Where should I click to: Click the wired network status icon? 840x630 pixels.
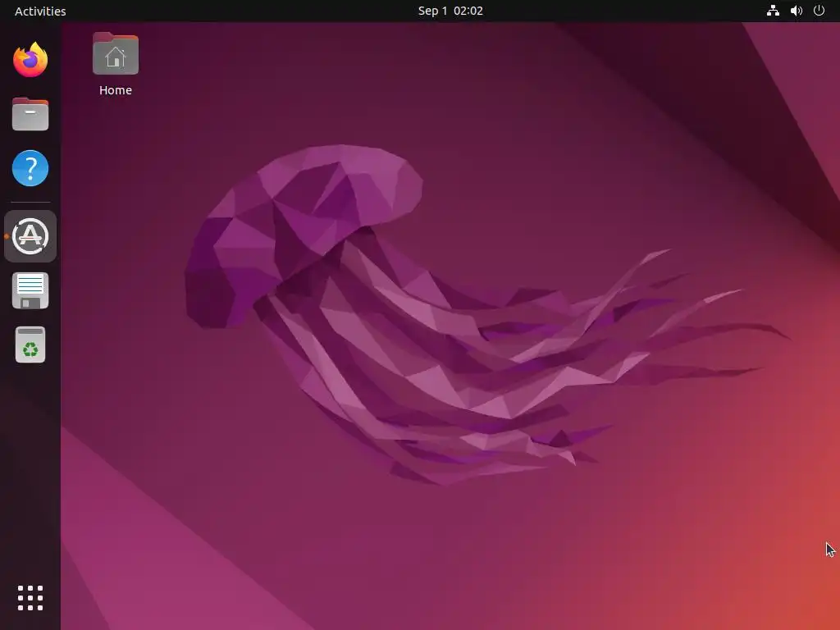click(x=773, y=11)
